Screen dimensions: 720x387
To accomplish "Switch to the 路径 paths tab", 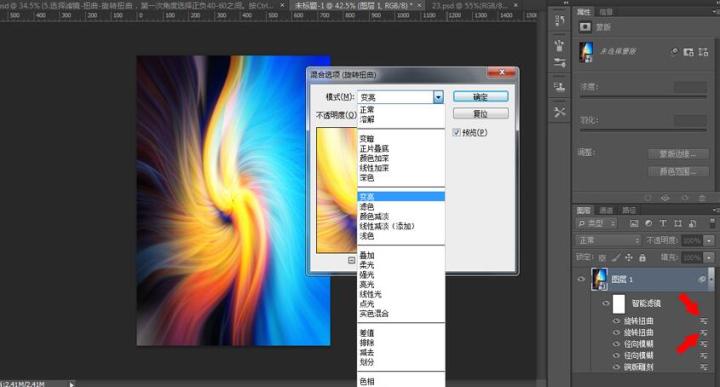I will pyautogui.click(x=629, y=210).
